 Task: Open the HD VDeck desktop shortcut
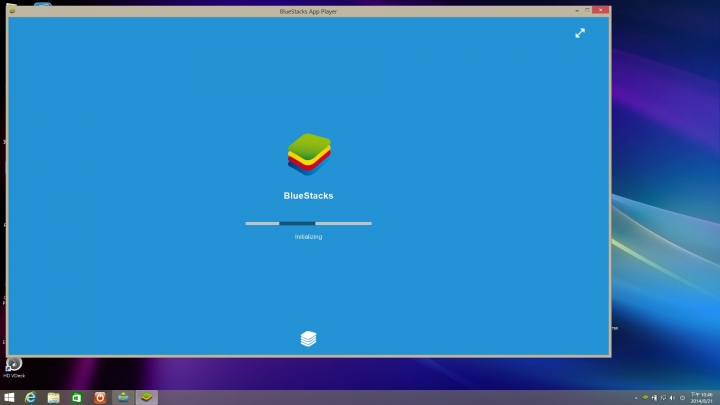[x=14, y=368]
